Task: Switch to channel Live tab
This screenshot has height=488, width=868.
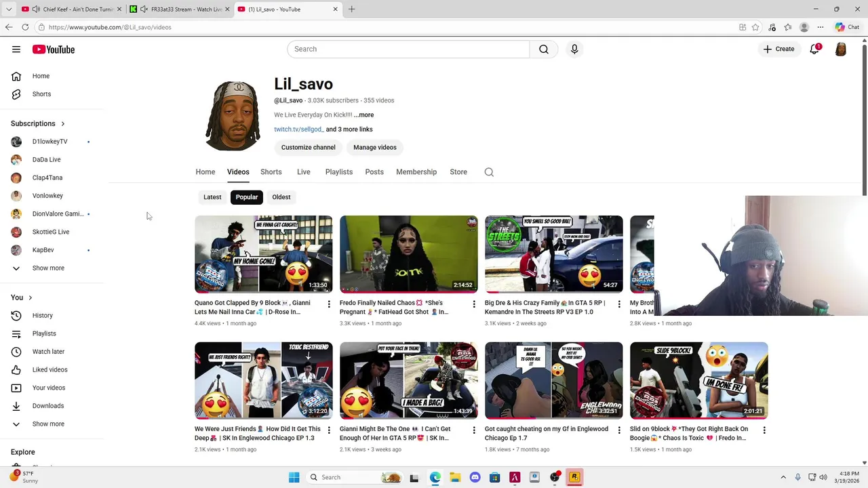Action: pyautogui.click(x=304, y=172)
